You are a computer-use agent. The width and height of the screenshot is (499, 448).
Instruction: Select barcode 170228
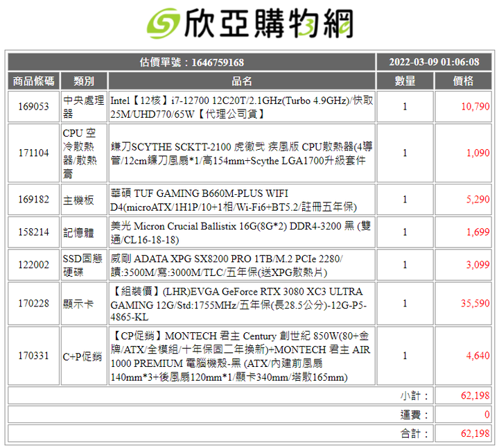coord(34,304)
